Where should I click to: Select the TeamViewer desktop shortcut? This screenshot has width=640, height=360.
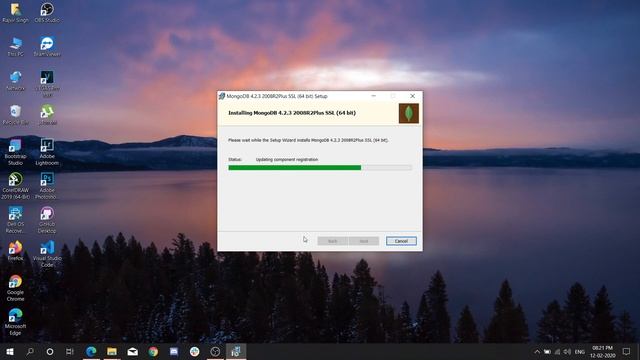47,47
